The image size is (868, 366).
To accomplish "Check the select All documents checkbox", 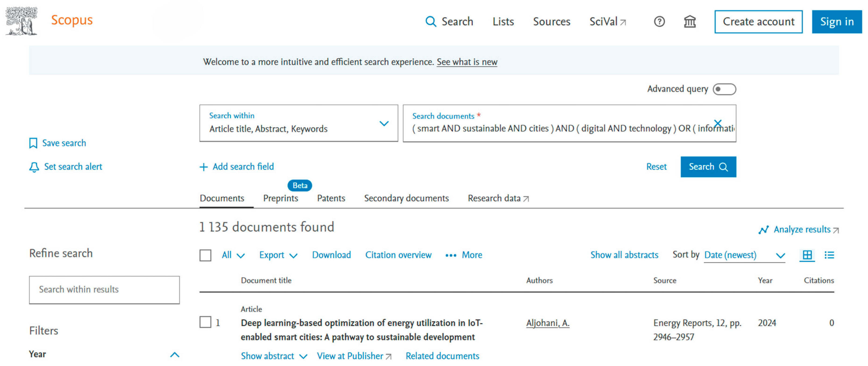I will (205, 255).
